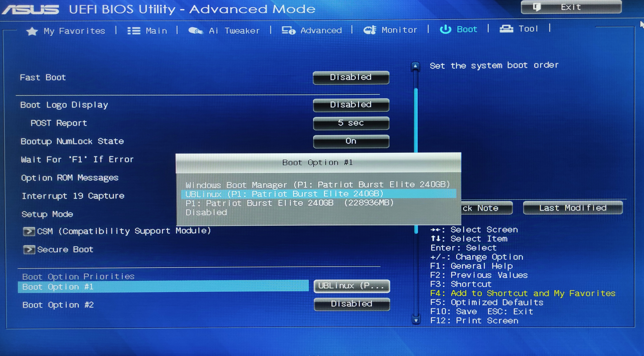Click the Boot power icon
The width and height of the screenshot is (644, 356).
pyautogui.click(x=446, y=29)
